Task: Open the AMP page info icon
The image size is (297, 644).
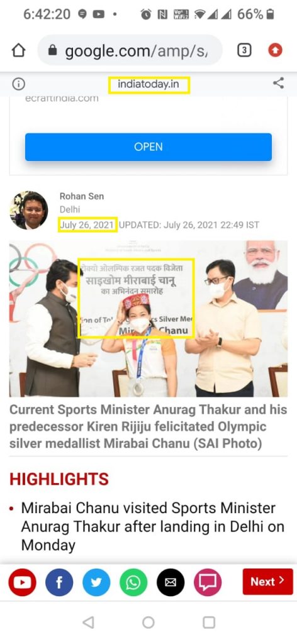Action: (x=18, y=84)
